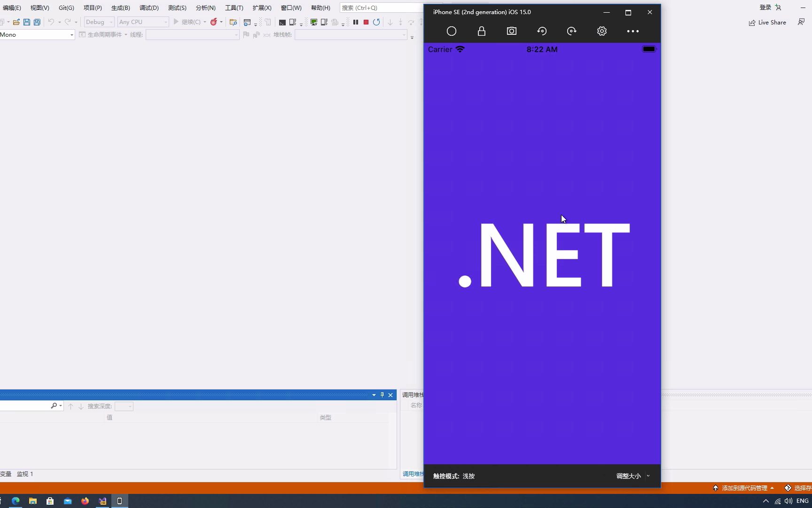Pause program execution with Break All
This screenshot has height=508, width=812.
point(356,22)
